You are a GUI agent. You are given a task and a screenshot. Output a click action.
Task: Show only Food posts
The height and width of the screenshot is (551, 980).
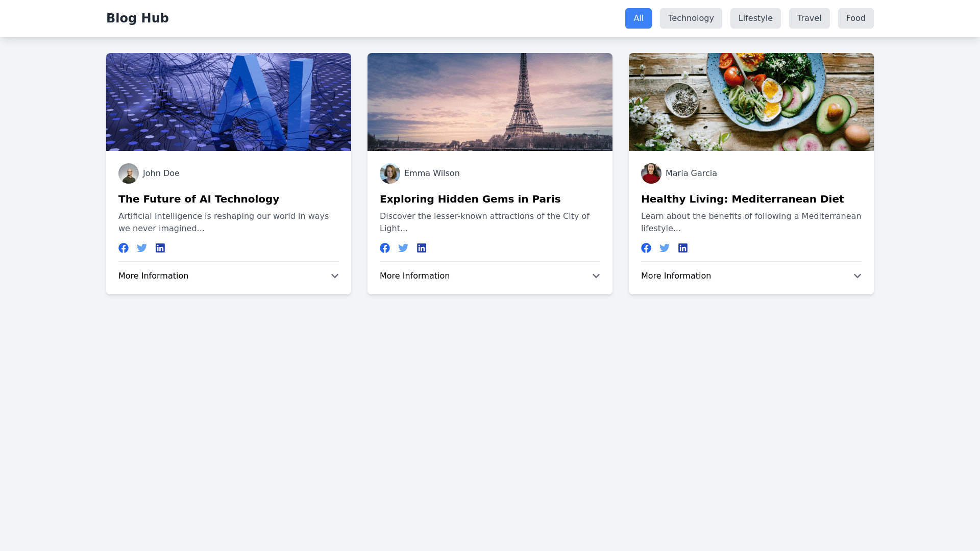(855, 18)
